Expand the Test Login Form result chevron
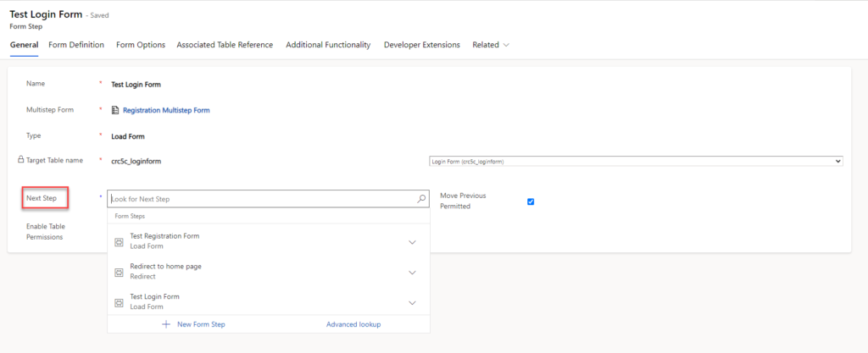 point(413,302)
